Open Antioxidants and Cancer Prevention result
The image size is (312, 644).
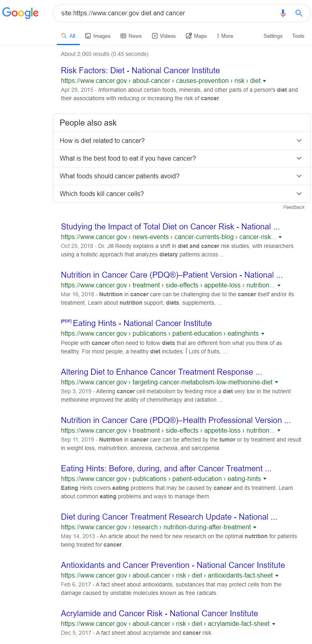[173, 565]
